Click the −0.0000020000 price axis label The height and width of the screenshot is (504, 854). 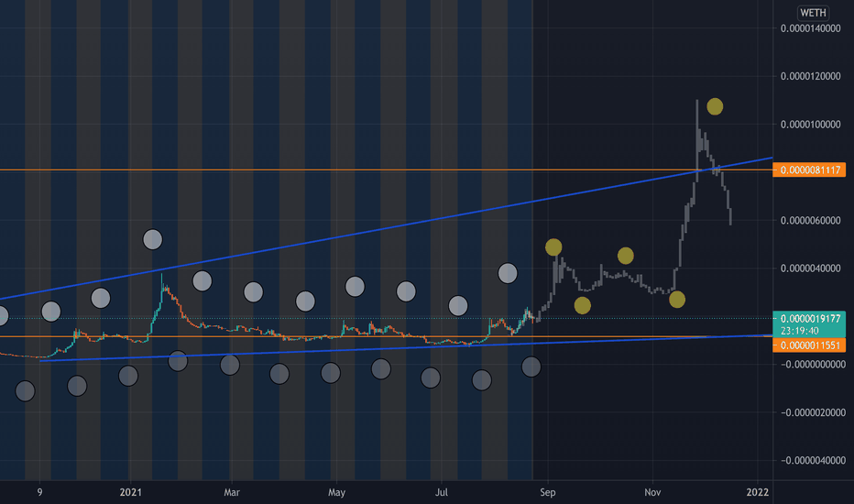pos(813,412)
